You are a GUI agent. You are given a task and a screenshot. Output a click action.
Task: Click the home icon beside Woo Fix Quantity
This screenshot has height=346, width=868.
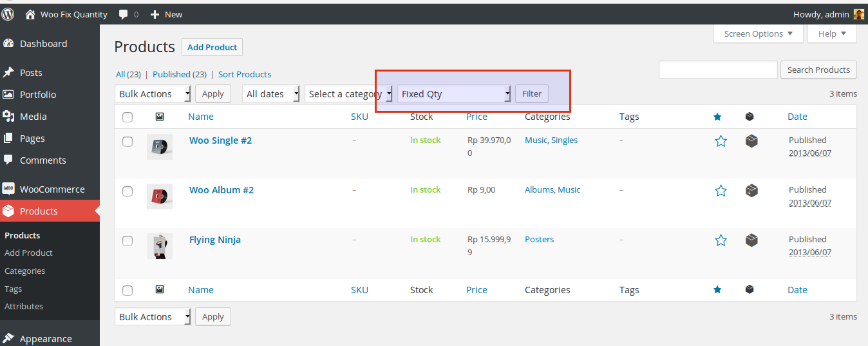pyautogui.click(x=30, y=14)
